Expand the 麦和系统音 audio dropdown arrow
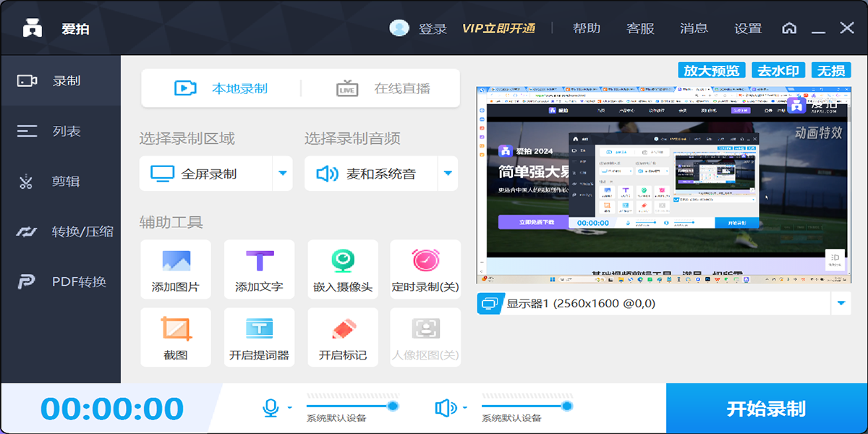 [448, 174]
